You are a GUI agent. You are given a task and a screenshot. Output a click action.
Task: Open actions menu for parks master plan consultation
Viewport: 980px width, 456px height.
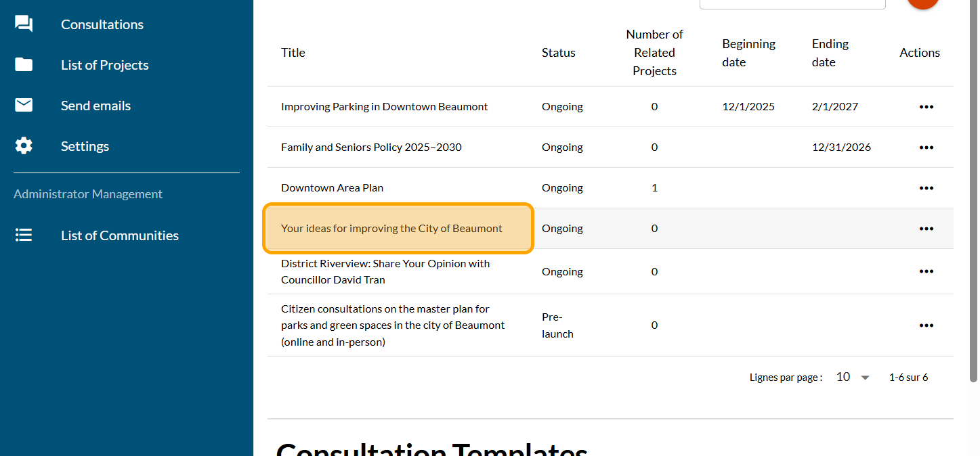point(926,325)
